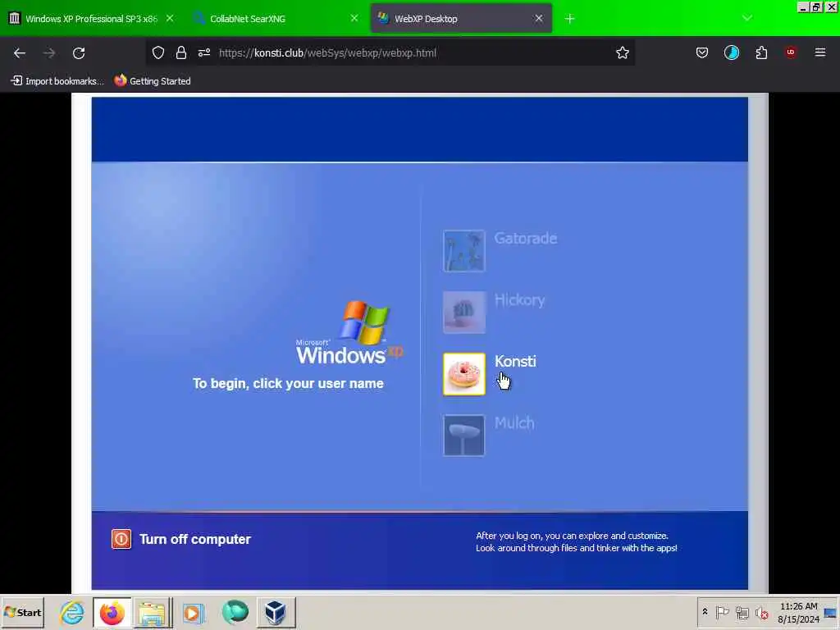The height and width of the screenshot is (630, 840).
Task: Open the uBlock Origin extension icon
Action: click(x=791, y=52)
